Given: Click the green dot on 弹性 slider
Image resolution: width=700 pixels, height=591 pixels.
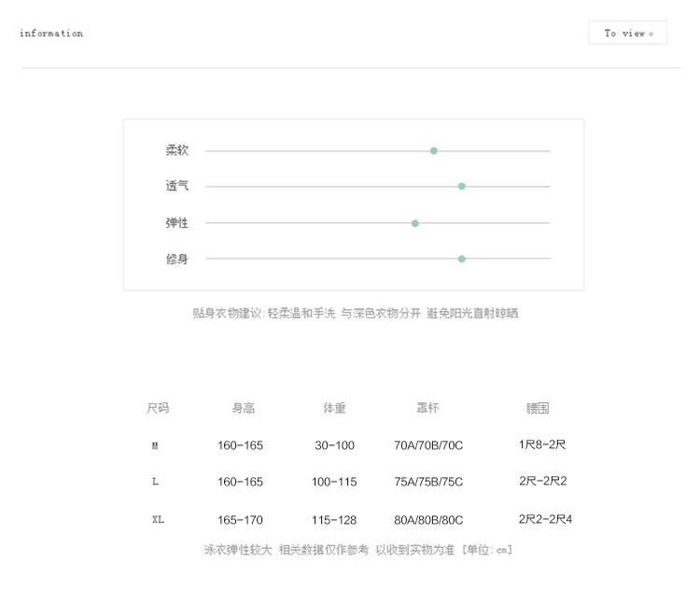Looking at the screenshot, I should [x=414, y=223].
